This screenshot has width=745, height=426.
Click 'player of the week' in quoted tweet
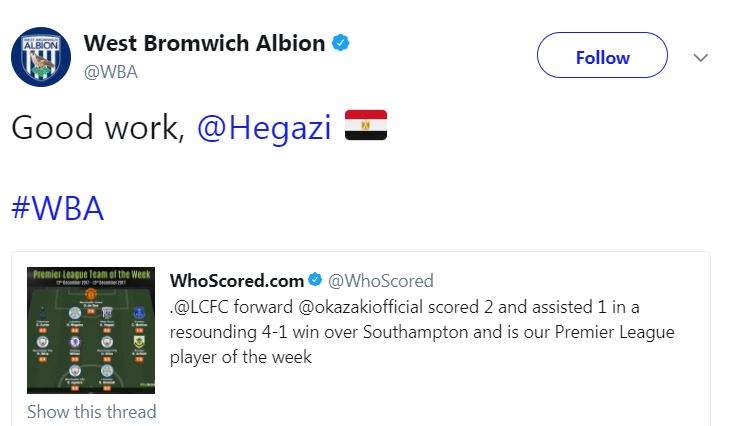click(x=241, y=356)
